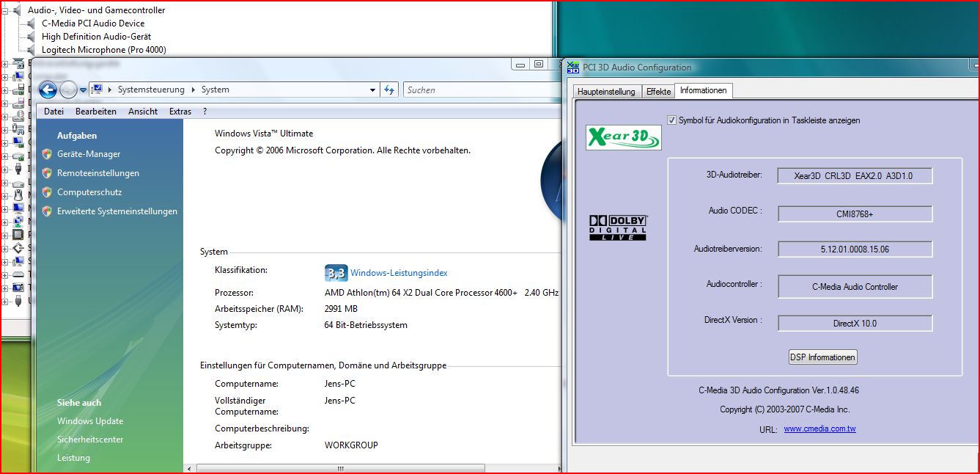The width and height of the screenshot is (980, 474).
Task: Click the refresh icon beside address bar
Action: 390,90
